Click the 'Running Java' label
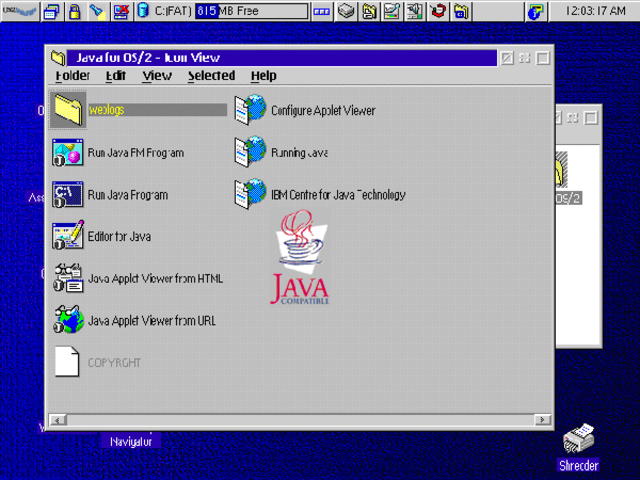The image size is (640, 480). pyautogui.click(x=299, y=153)
